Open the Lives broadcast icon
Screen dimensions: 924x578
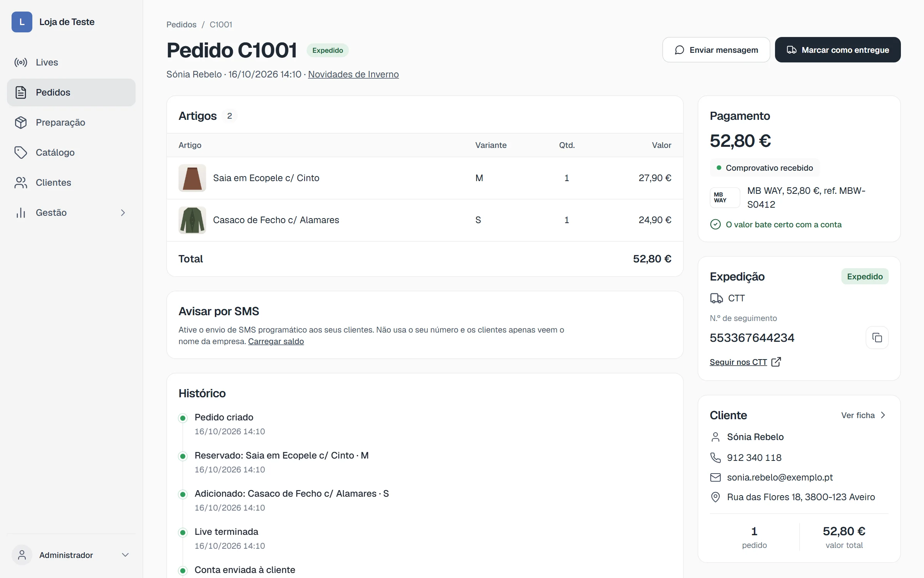pos(21,62)
